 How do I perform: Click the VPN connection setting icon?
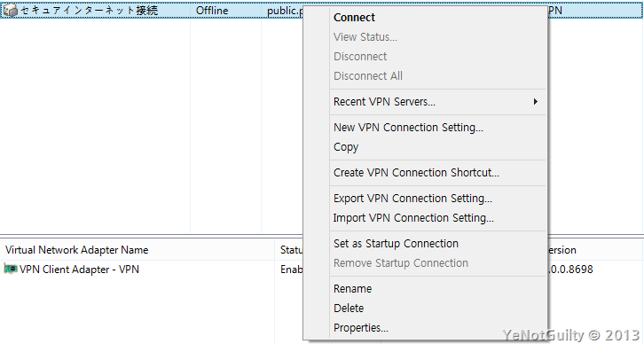click(11, 11)
